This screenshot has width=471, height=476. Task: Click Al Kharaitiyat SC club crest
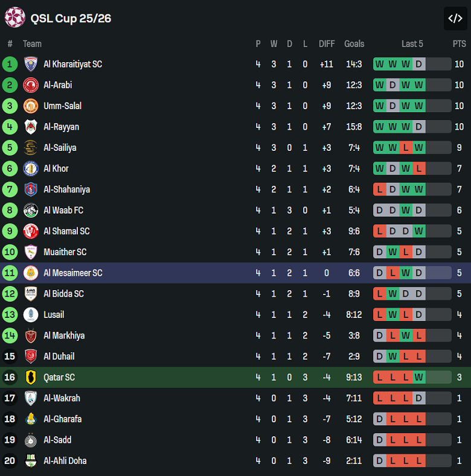[31, 64]
